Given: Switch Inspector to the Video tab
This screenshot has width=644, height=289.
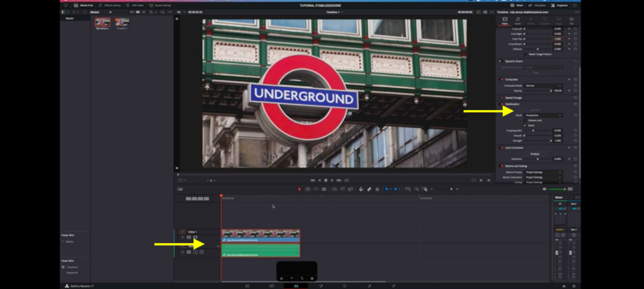Looking at the screenshot, I should coord(505,21).
